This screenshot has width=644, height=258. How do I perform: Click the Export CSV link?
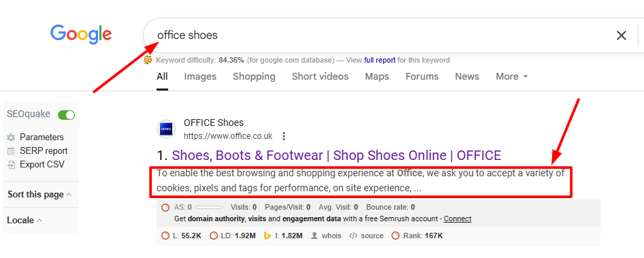[42, 165]
